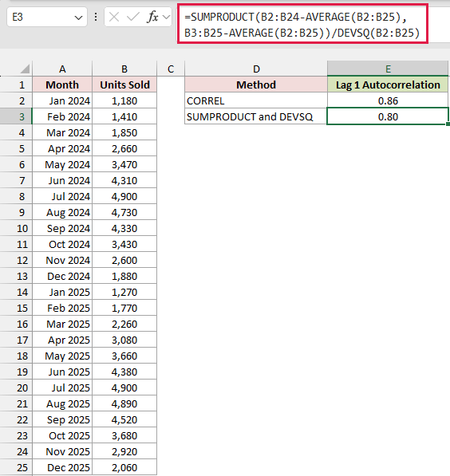The height and width of the screenshot is (476, 450).
Task: Click the three-dot formula bar handle
Action: (96, 17)
